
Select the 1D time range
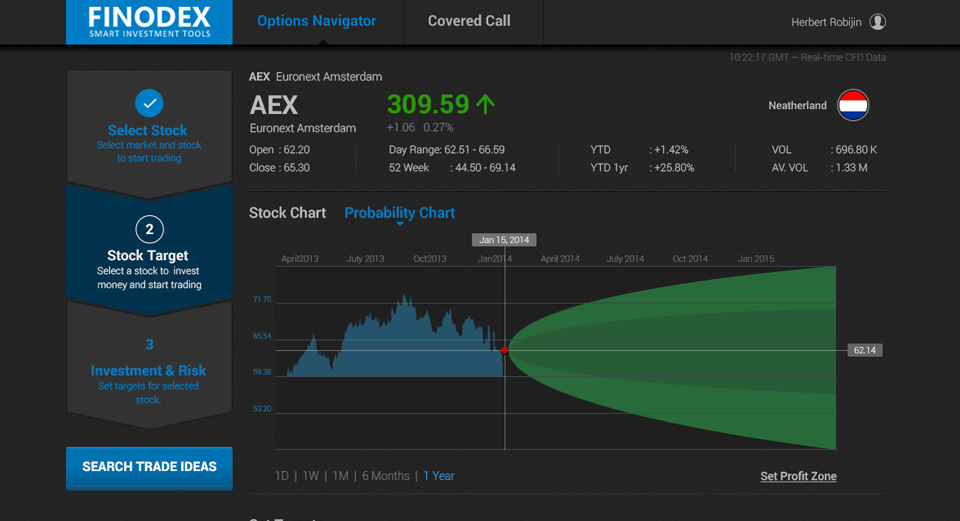[x=282, y=476]
